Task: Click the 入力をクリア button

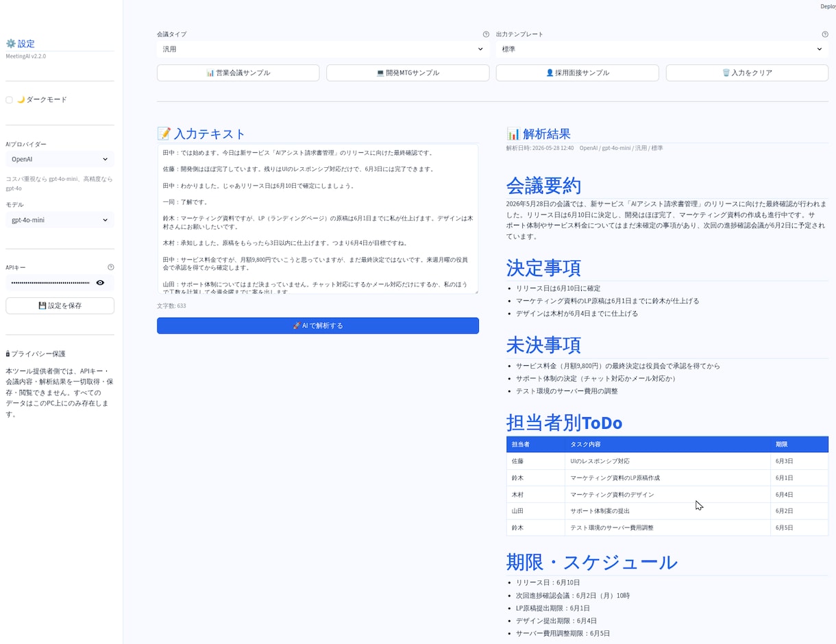Action: (747, 73)
